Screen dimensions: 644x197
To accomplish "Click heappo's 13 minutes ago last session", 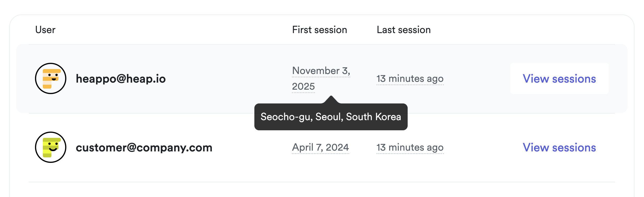I will [410, 79].
